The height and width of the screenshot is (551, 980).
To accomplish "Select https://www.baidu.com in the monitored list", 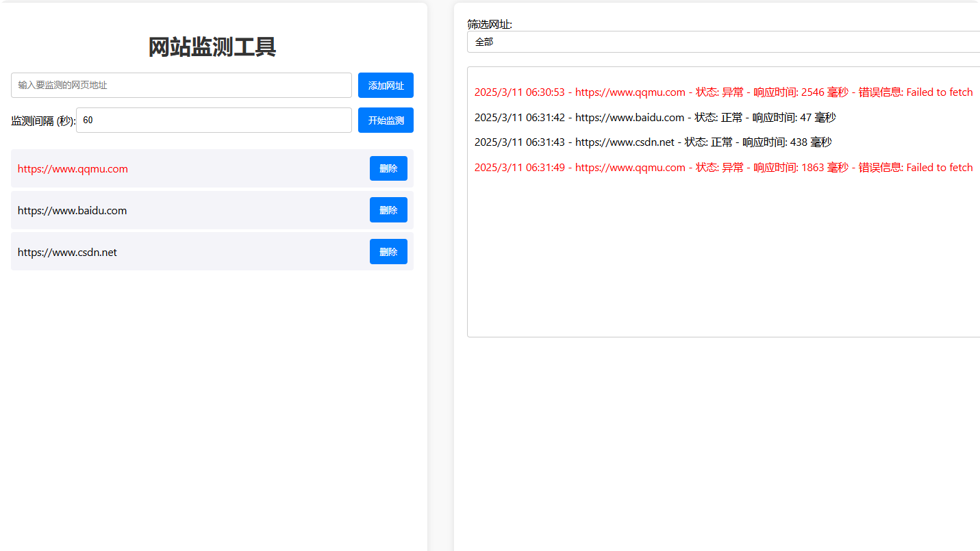I will (72, 211).
